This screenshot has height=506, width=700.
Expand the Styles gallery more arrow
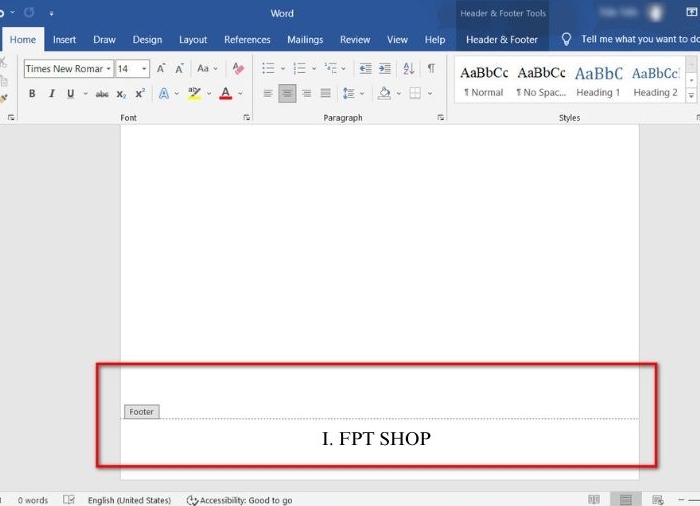691,96
